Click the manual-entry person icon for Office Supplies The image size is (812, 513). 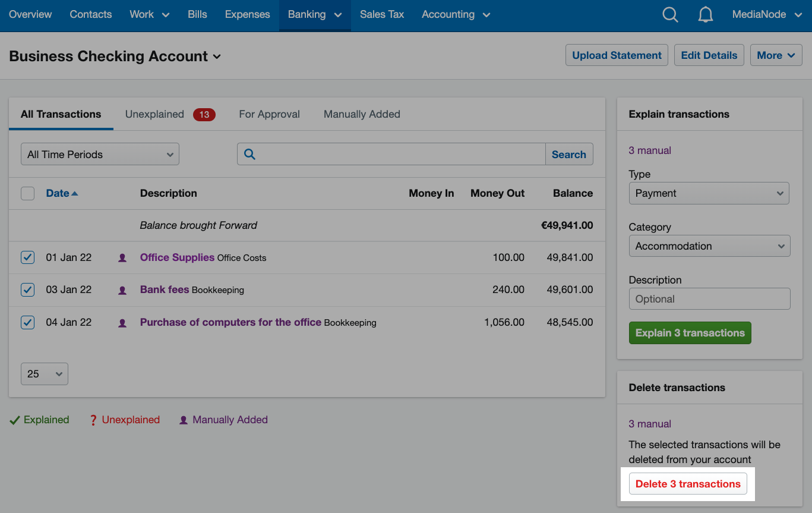click(x=122, y=258)
